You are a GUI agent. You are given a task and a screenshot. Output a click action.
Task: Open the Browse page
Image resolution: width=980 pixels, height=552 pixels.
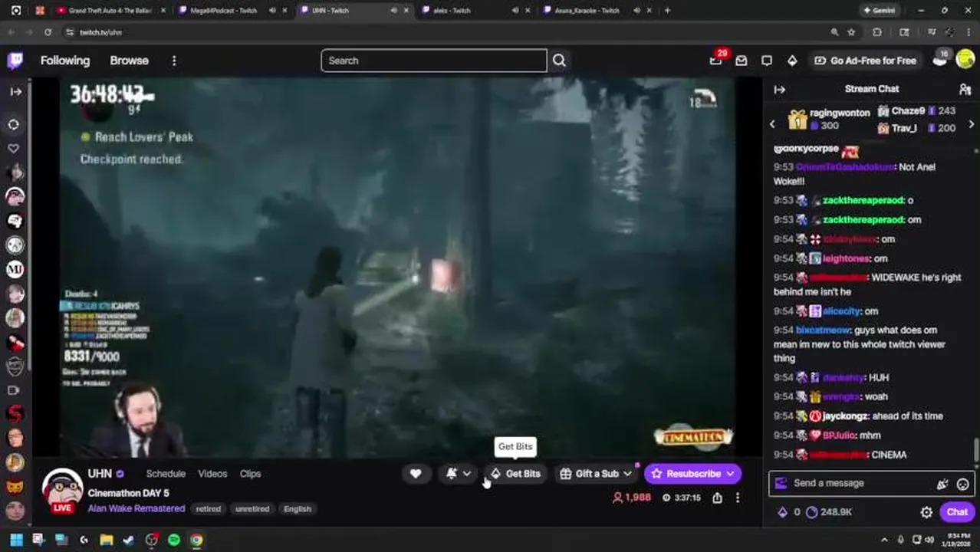click(129, 61)
